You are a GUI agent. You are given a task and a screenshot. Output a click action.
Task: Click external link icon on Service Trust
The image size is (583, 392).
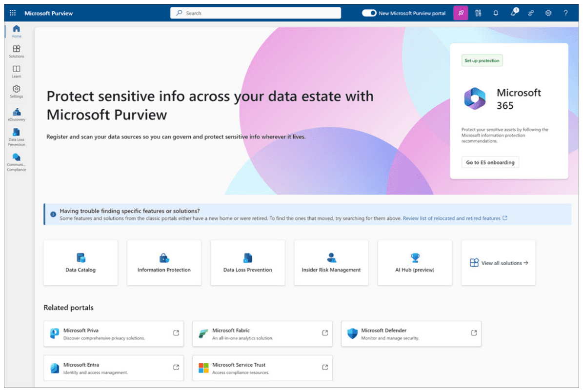[325, 367]
